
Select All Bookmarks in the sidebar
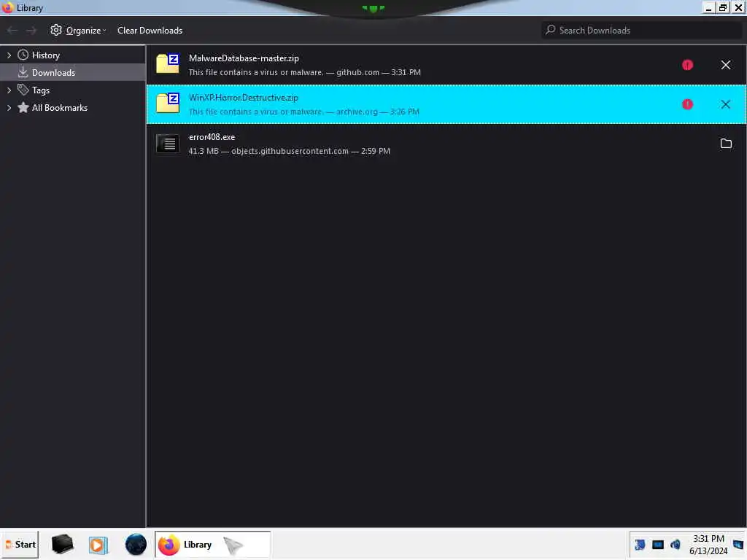tap(60, 108)
